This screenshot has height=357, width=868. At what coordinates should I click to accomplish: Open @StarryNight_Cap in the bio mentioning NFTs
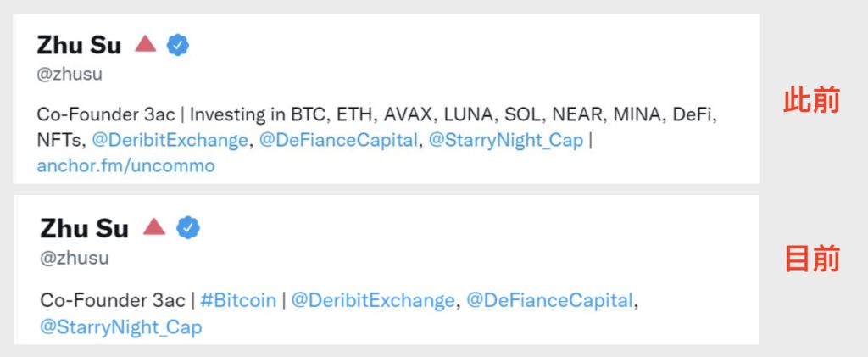(x=506, y=140)
